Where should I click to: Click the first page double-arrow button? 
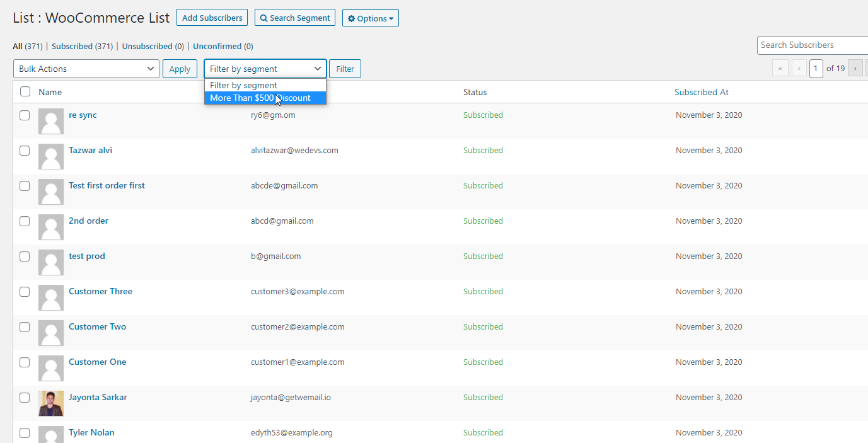point(780,69)
